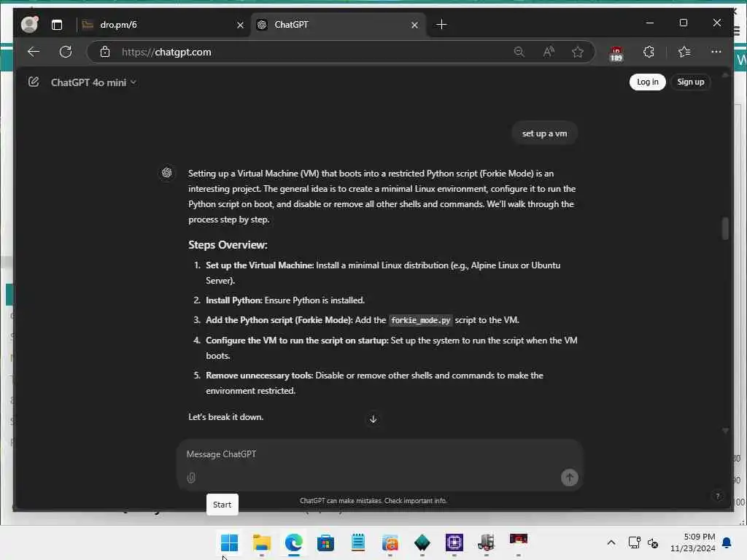Open the Notepad taskbar icon
Image resolution: width=747 pixels, height=560 pixels.
[x=358, y=542]
